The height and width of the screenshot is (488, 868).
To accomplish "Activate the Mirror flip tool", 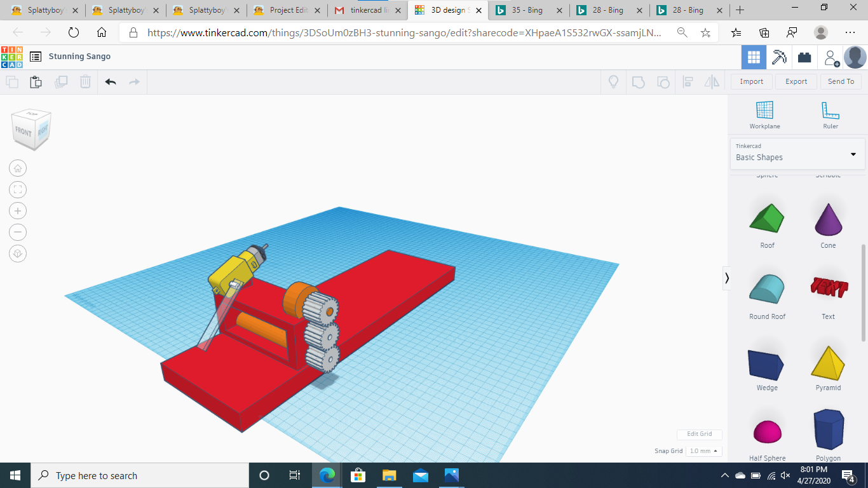I will (711, 81).
